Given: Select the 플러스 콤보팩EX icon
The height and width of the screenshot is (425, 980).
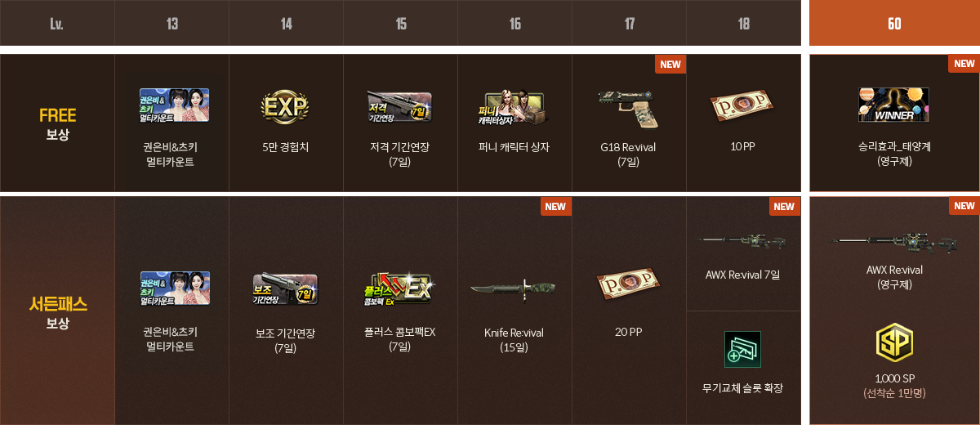Looking at the screenshot, I should click(399, 290).
